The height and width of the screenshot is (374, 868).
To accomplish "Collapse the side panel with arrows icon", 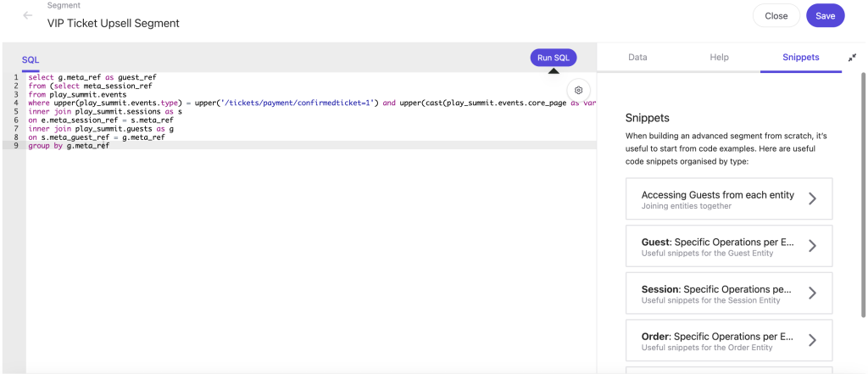I will (x=852, y=58).
